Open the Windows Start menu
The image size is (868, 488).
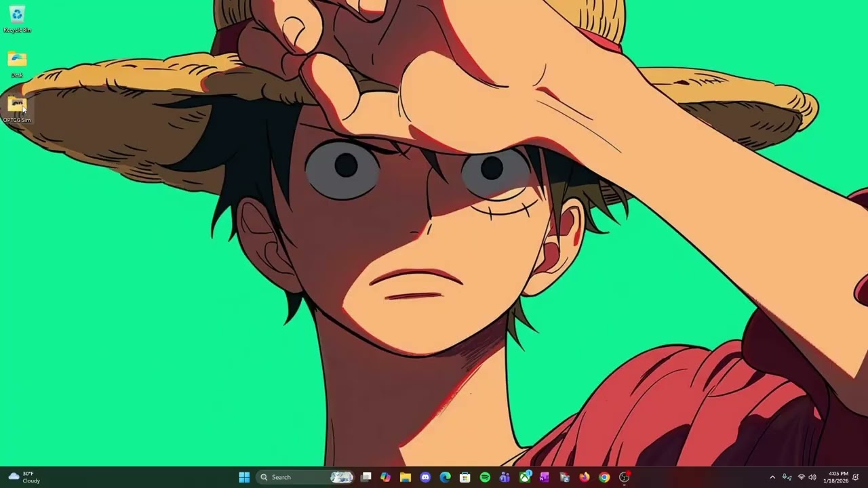[244, 477]
